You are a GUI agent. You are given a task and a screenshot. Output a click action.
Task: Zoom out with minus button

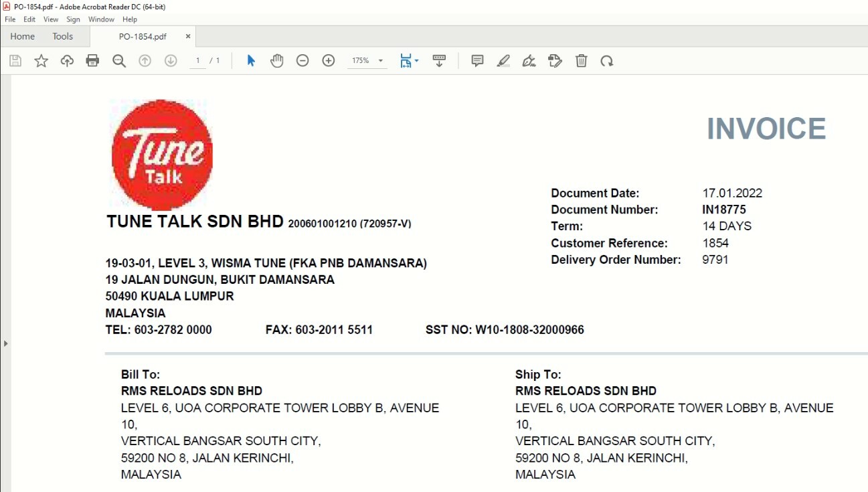[302, 61]
